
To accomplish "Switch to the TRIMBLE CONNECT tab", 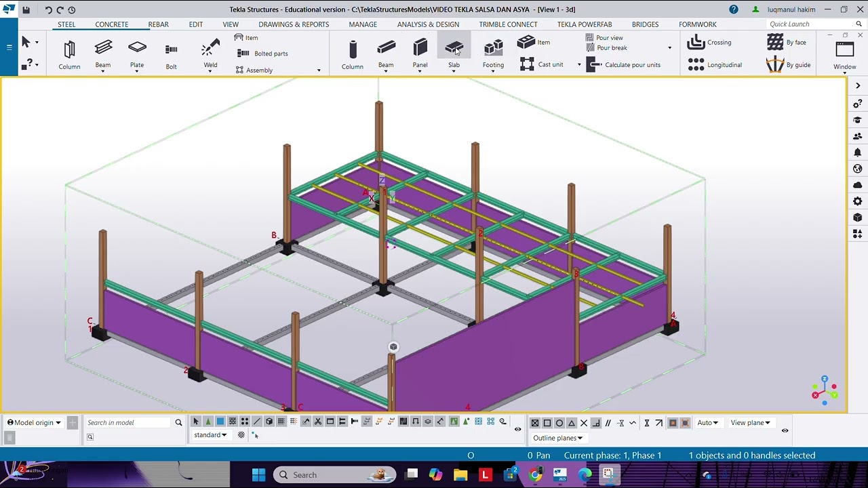I will coord(508,24).
